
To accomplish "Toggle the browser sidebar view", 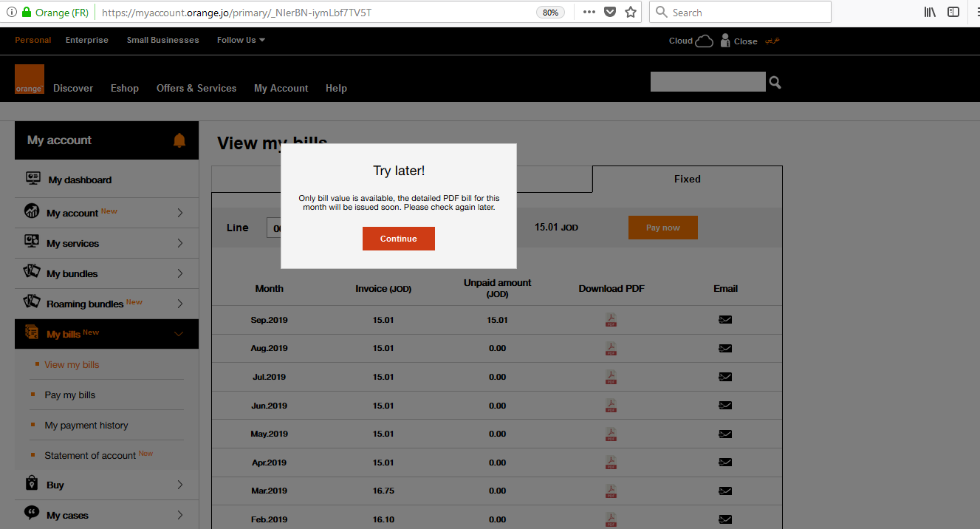I will [x=953, y=12].
